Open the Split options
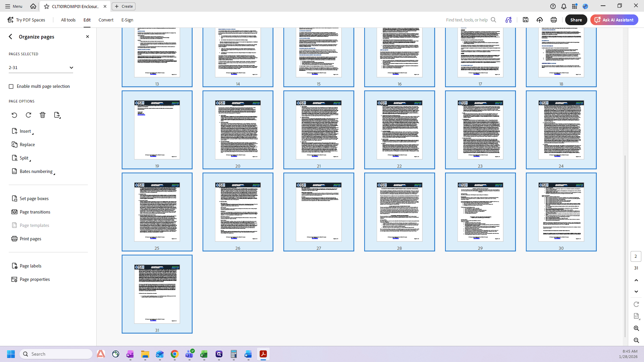The height and width of the screenshot is (362, 644). (x=21, y=158)
